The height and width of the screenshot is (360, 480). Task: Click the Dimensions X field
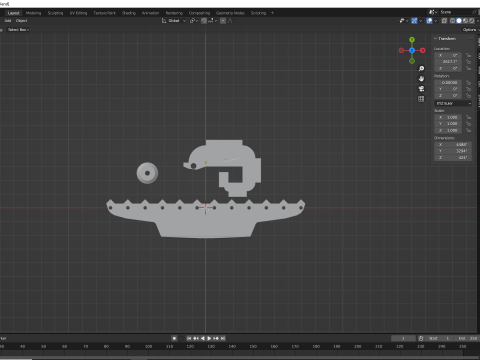point(453,145)
